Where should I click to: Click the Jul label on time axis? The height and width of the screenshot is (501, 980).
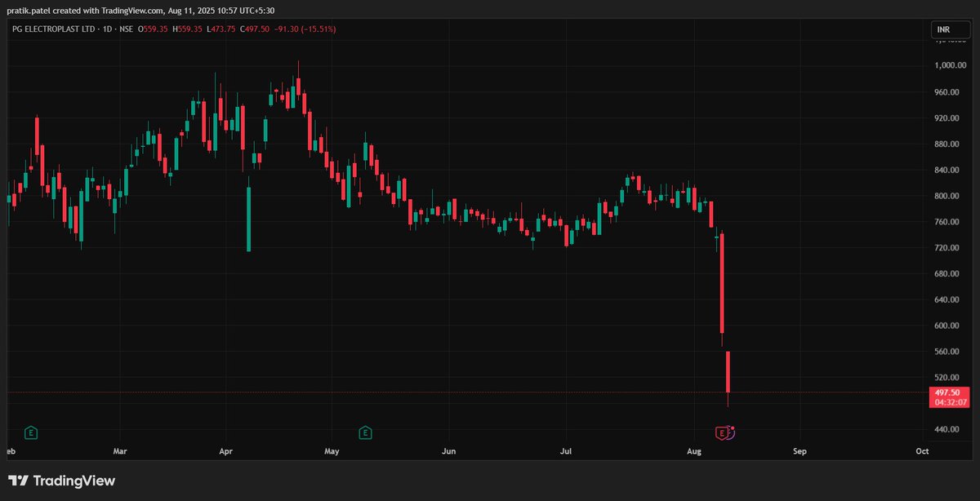click(x=566, y=450)
